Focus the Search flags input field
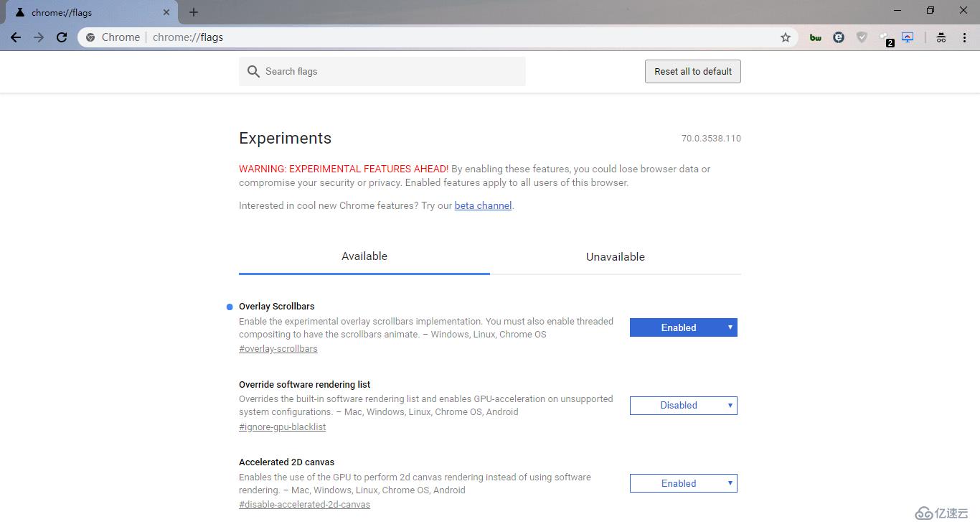This screenshot has height=522, width=980. click(x=382, y=71)
